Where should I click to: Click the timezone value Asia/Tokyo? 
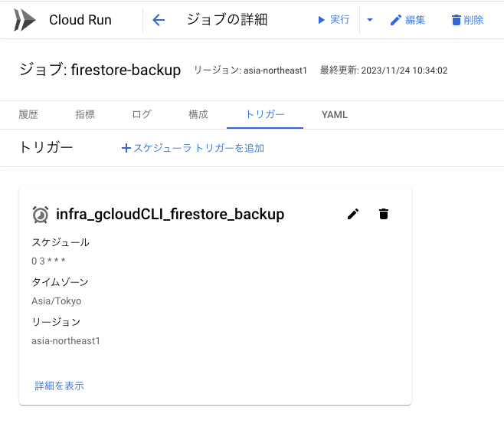tap(57, 301)
